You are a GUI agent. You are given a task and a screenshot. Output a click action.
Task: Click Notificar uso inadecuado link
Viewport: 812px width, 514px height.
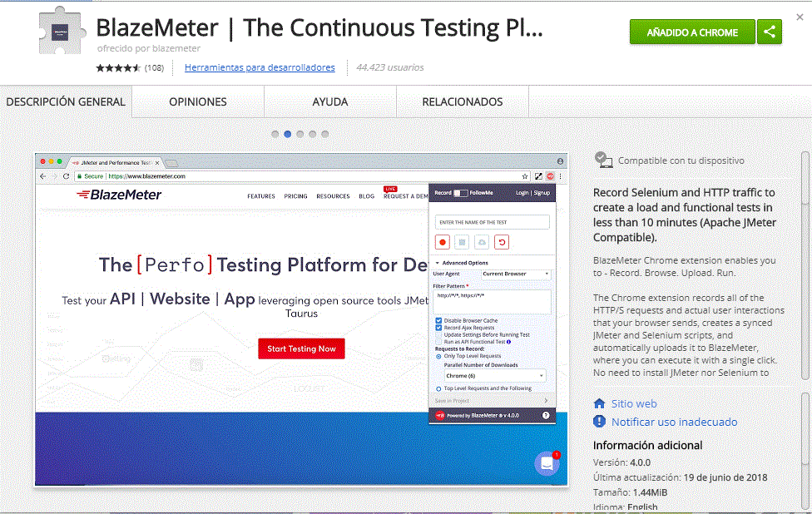(674, 422)
